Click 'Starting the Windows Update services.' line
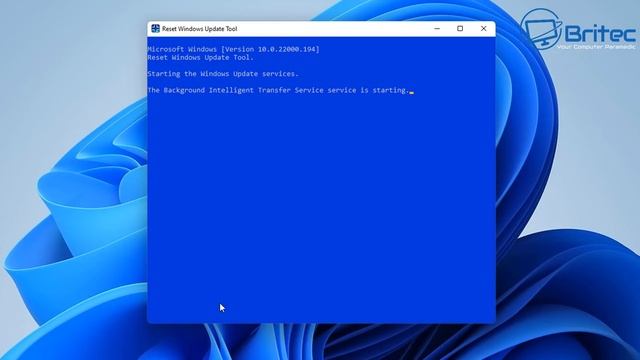Screen dimensions: 640x360 pyautogui.click(x=223, y=74)
